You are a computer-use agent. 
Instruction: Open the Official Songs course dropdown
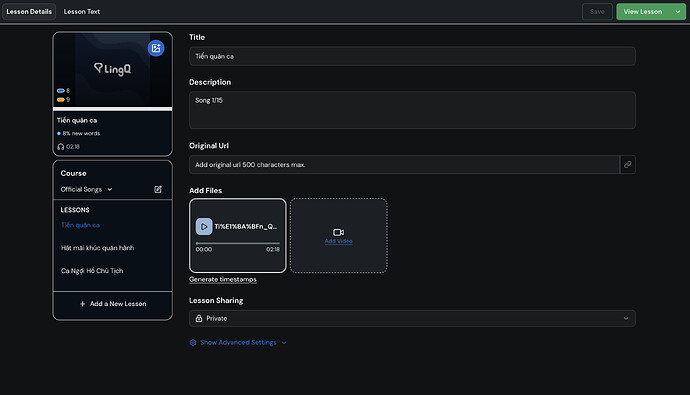(87, 189)
